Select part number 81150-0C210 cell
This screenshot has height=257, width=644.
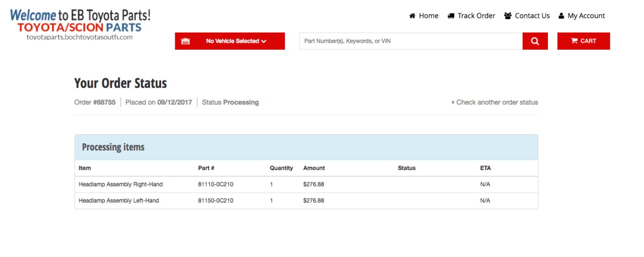216,201
